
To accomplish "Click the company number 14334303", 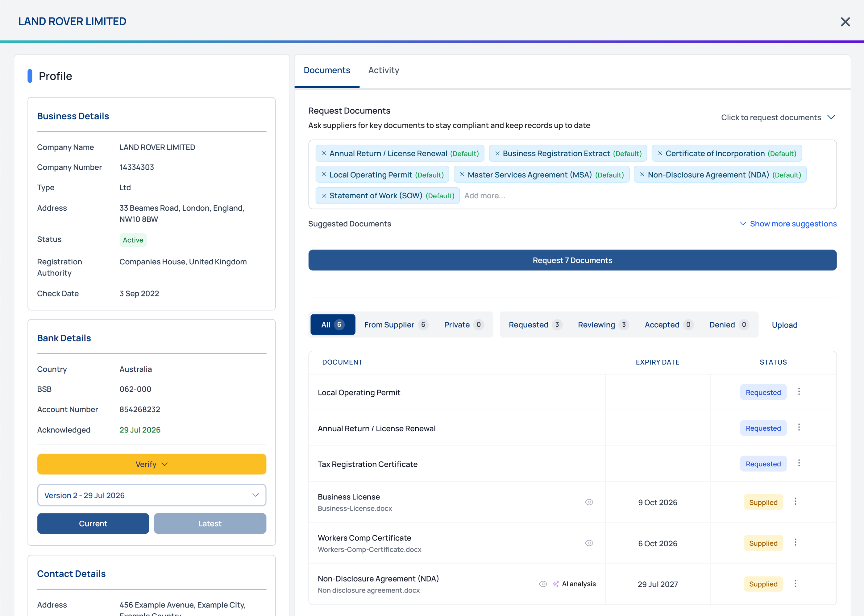I will (137, 167).
